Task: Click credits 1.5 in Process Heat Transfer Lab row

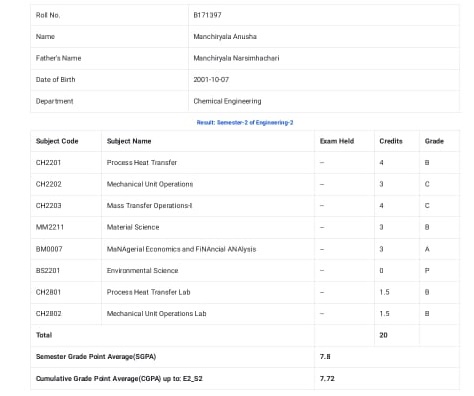Action: click(384, 292)
